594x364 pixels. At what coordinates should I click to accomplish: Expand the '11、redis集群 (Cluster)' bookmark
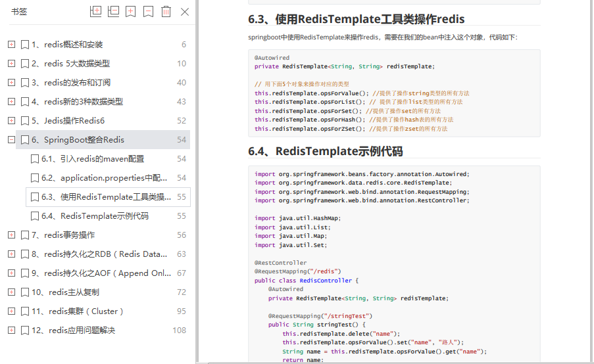click(12, 311)
